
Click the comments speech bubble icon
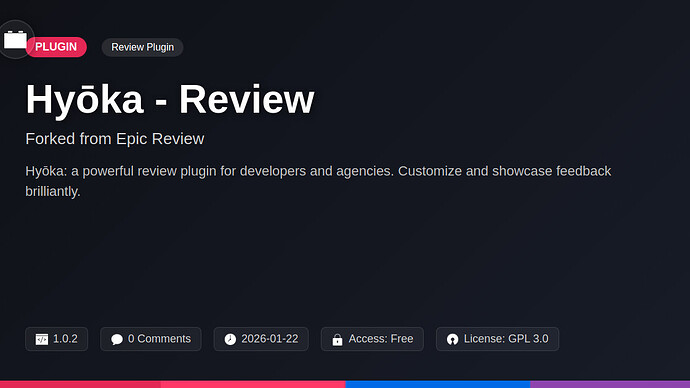(x=117, y=339)
